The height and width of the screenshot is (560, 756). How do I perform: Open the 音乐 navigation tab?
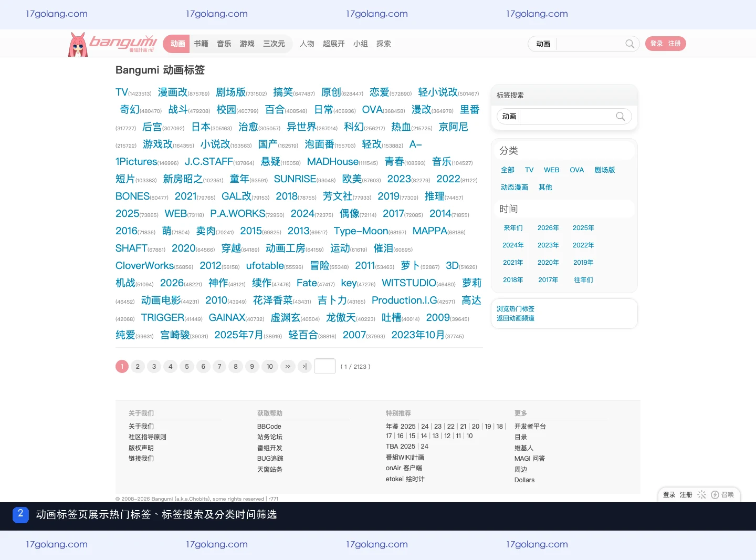(x=224, y=44)
